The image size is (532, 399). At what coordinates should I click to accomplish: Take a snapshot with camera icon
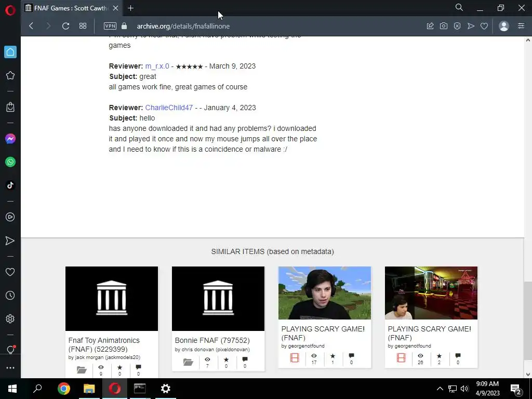tap(444, 26)
